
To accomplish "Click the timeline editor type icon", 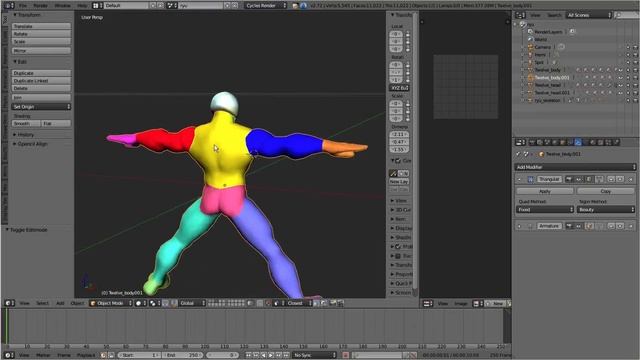I will 9,355.
